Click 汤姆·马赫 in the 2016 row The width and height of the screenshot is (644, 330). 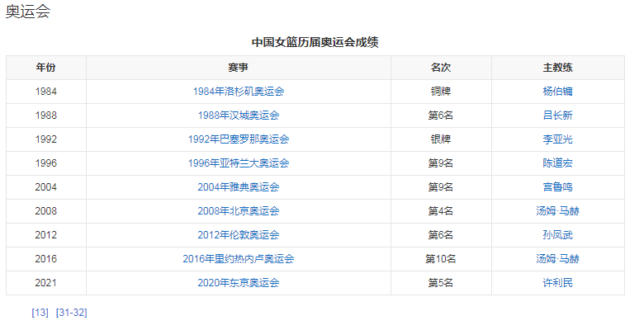click(x=557, y=258)
